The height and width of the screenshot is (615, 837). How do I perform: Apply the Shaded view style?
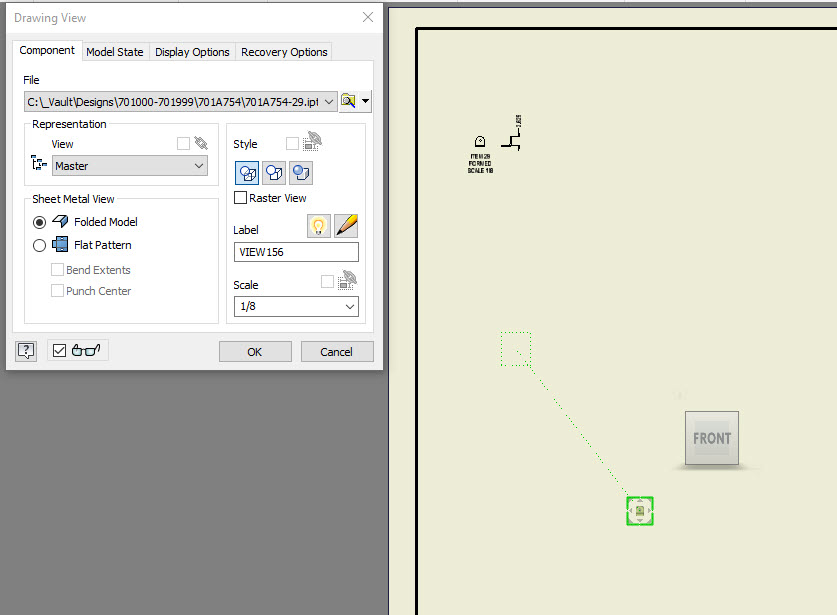click(x=300, y=172)
